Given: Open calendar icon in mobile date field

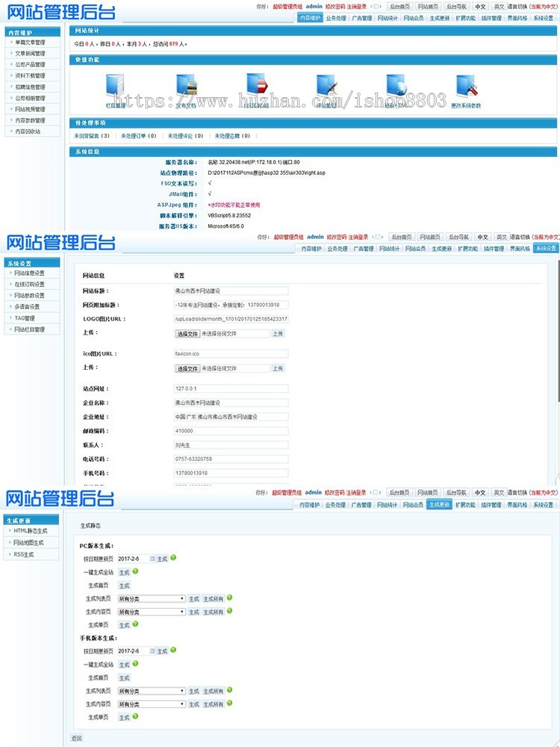Looking at the screenshot, I should coord(152,651).
